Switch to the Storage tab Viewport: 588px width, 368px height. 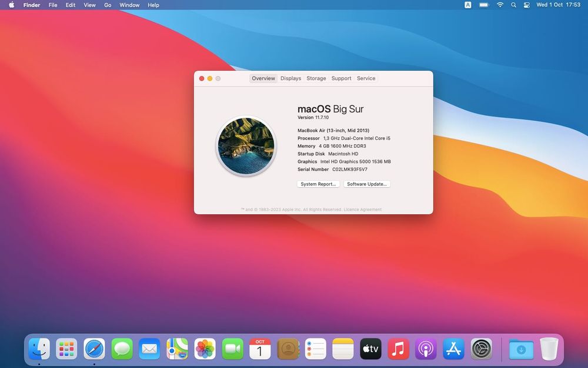tap(316, 78)
